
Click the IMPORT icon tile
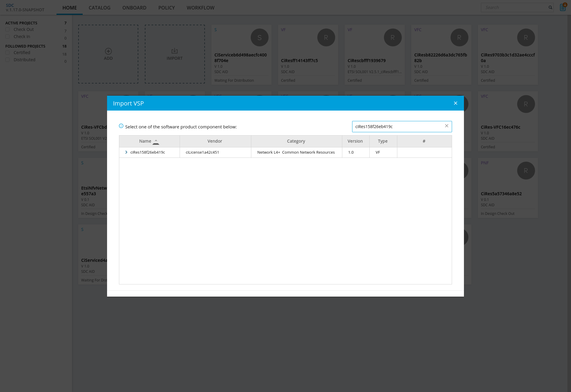175,54
